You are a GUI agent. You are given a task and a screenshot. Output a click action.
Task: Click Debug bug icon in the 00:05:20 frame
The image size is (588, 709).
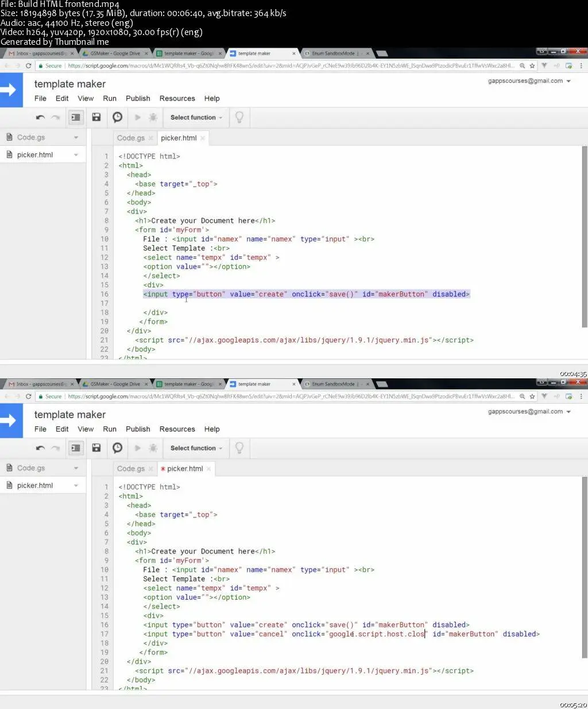pos(153,448)
